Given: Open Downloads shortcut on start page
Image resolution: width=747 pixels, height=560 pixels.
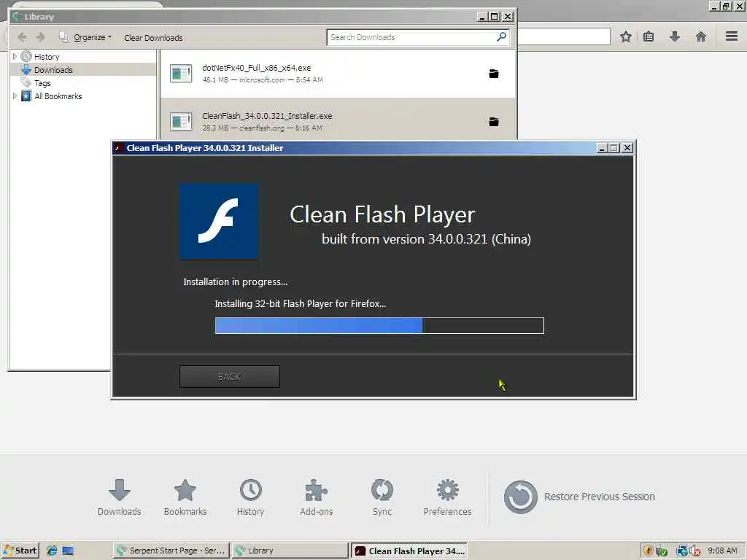Looking at the screenshot, I should [119, 497].
